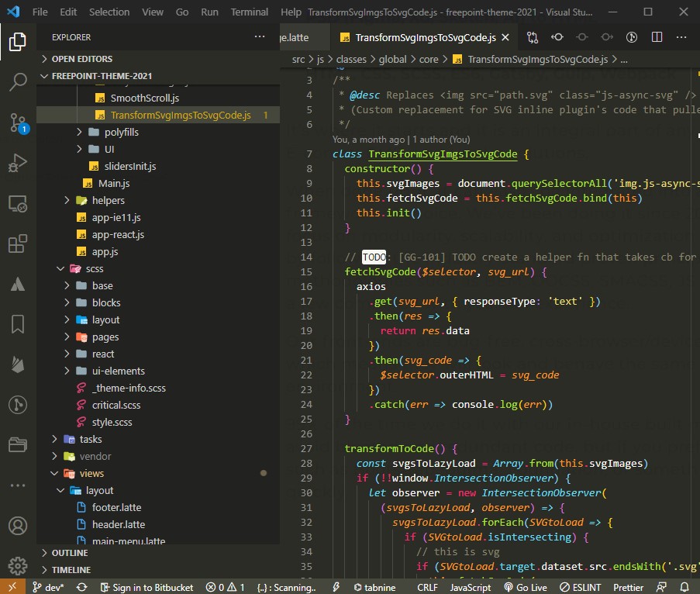Screen dimensions: 700x594
Task: Open the Manage settings gear
Action: (18, 565)
